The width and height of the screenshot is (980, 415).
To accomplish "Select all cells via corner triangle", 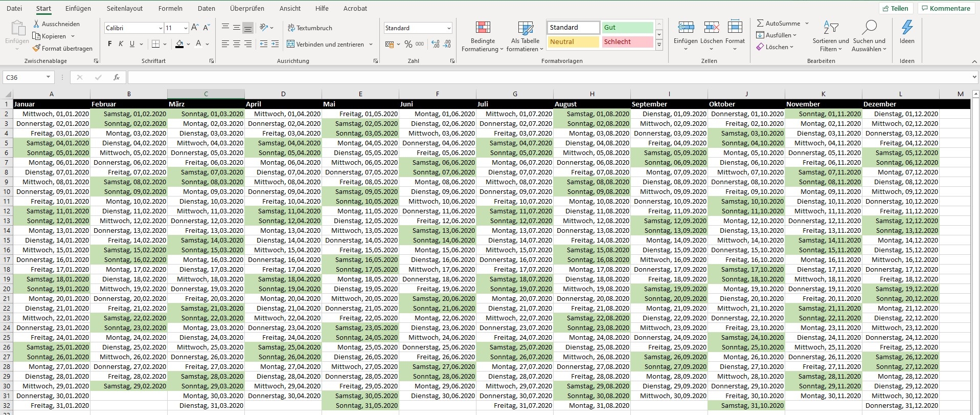I will click(8, 94).
